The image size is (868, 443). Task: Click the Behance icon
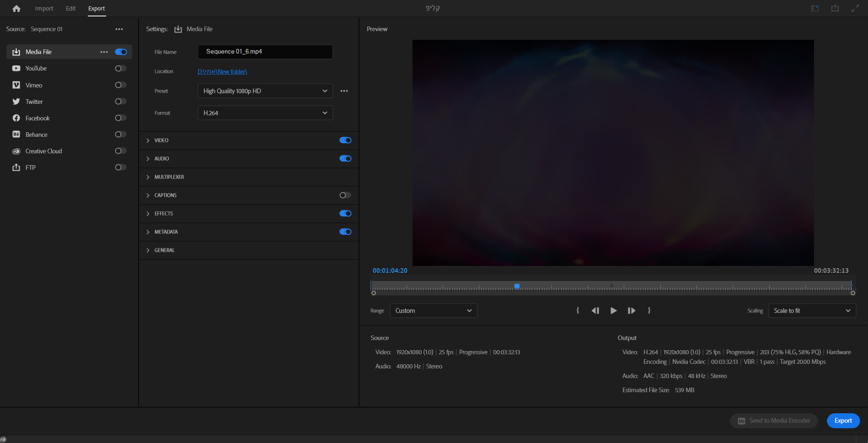[16, 134]
